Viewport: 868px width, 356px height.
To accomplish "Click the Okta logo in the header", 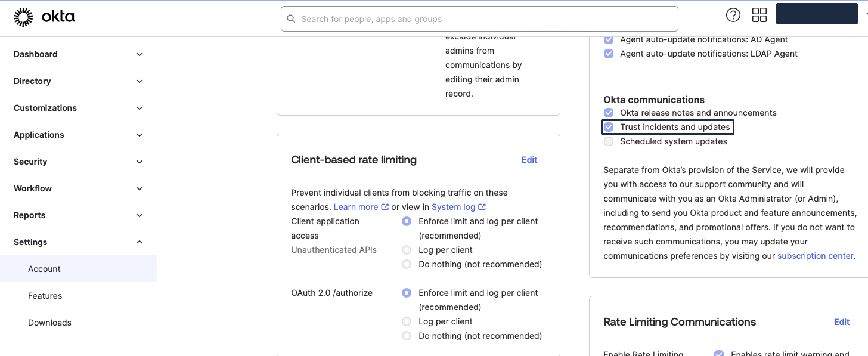I will tap(45, 17).
